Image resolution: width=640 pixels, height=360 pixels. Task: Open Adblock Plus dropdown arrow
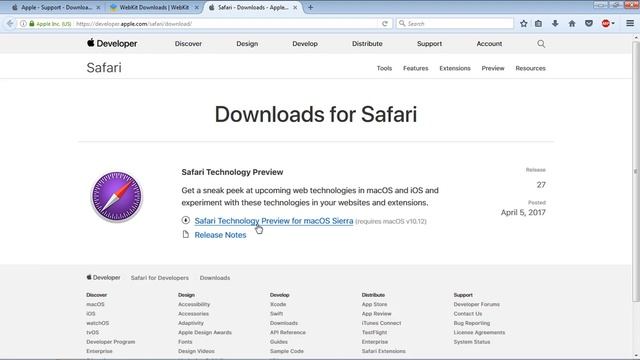click(613, 24)
